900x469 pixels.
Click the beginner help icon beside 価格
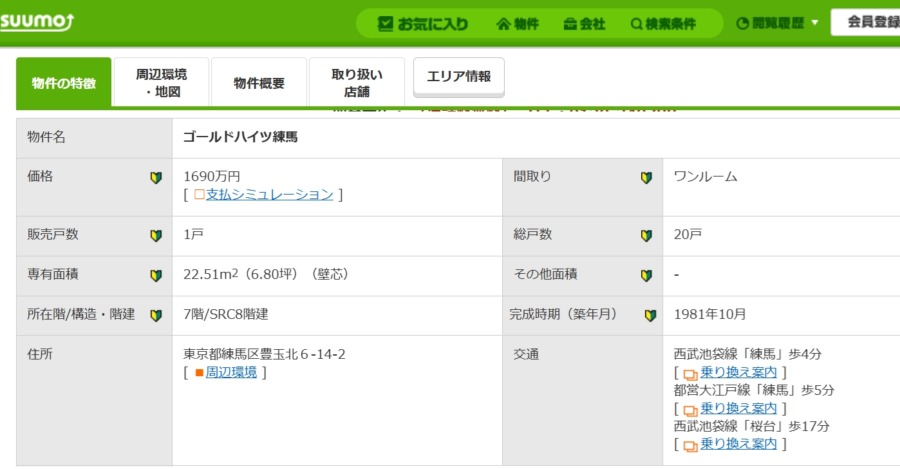(155, 177)
